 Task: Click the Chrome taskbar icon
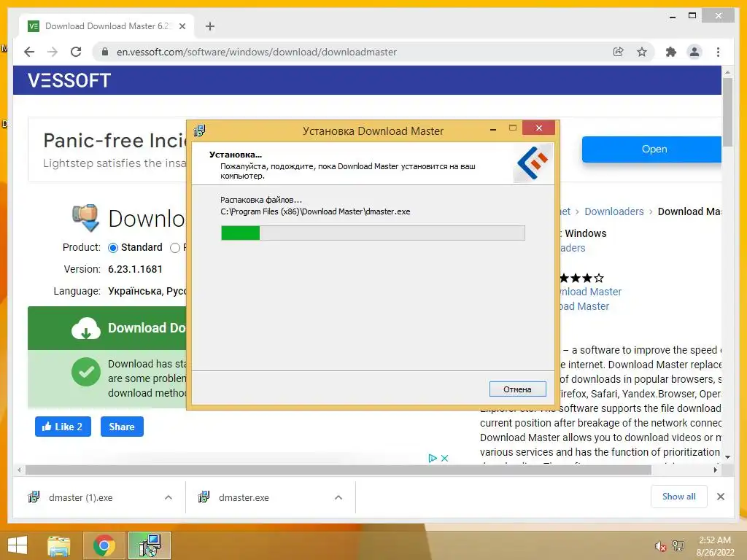[104, 545]
